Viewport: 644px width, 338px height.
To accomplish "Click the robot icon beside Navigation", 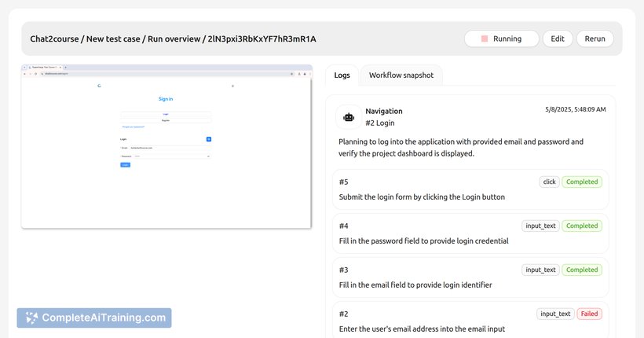I will tap(349, 117).
